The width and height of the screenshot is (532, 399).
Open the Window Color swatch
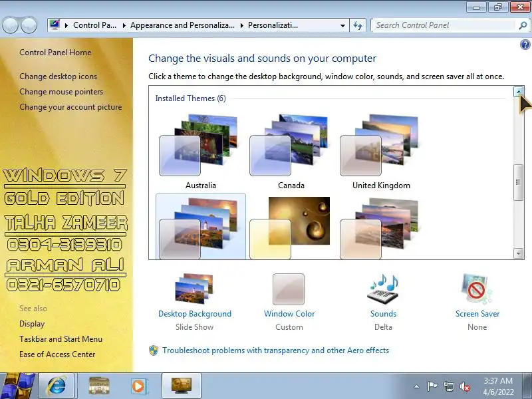point(289,289)
